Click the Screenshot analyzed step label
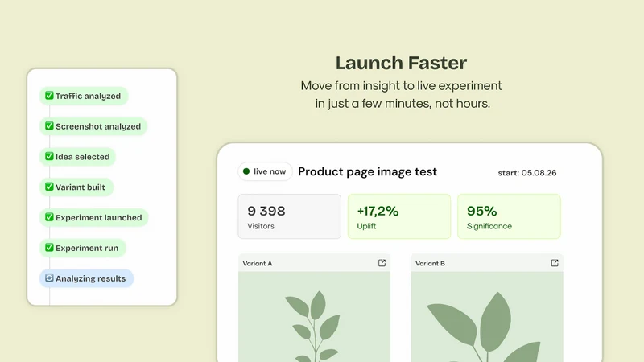The image size is (644, 362). 98,126
